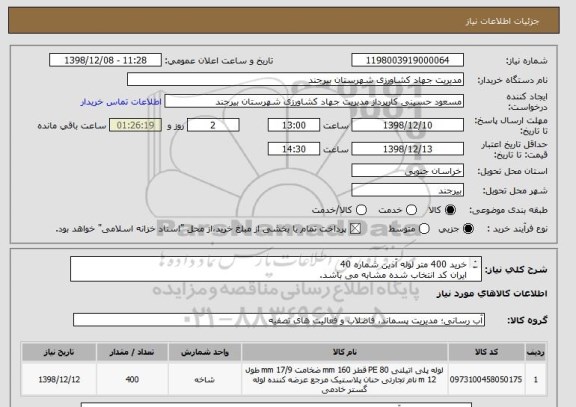The width and height of the screenshot is (576, 407).
Task: Click the ردیف column header
Action: point(536,352)
